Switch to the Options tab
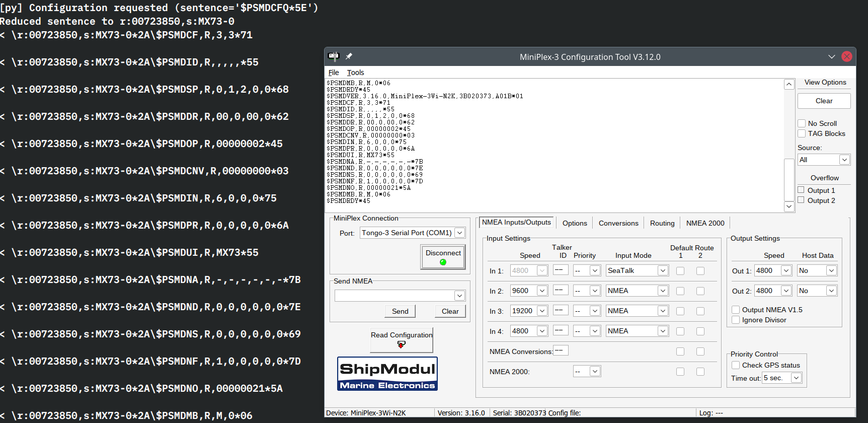The width and height of the screenshot is (868, 423). coord(575,223)
